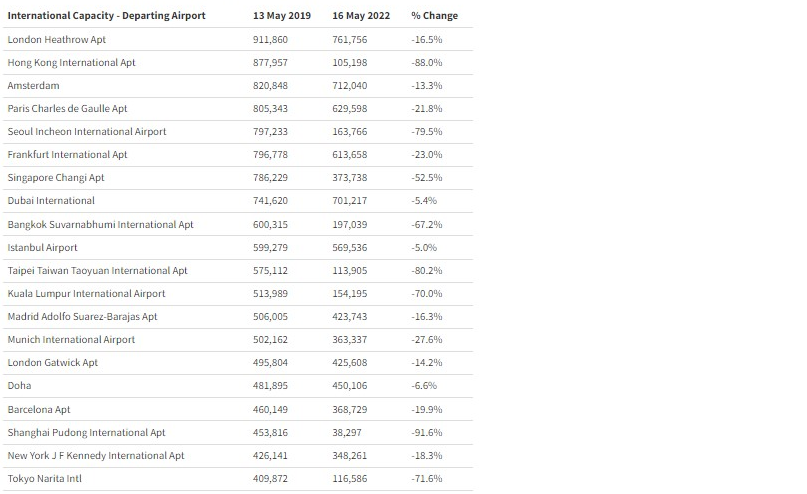The width and height of the screenshot is (807, 494).
Task: Select Seoul Incheon International Airport
Action: (x=86, y=132)
